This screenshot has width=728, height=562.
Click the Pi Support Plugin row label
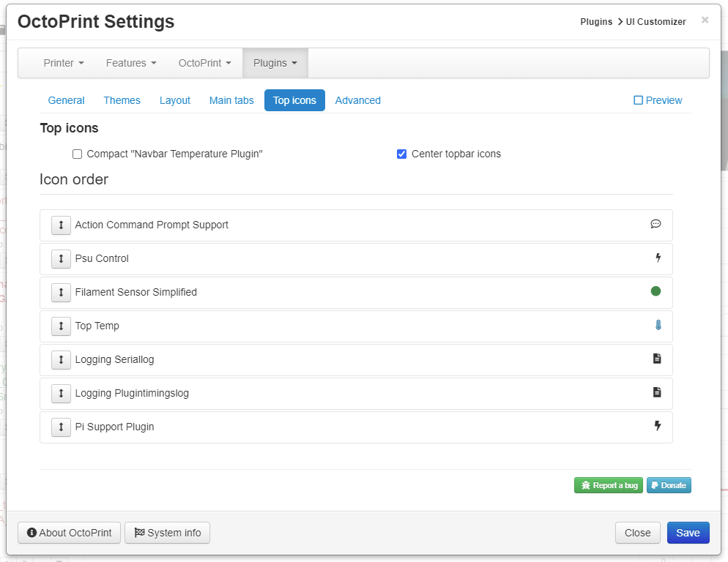[115, 427]
